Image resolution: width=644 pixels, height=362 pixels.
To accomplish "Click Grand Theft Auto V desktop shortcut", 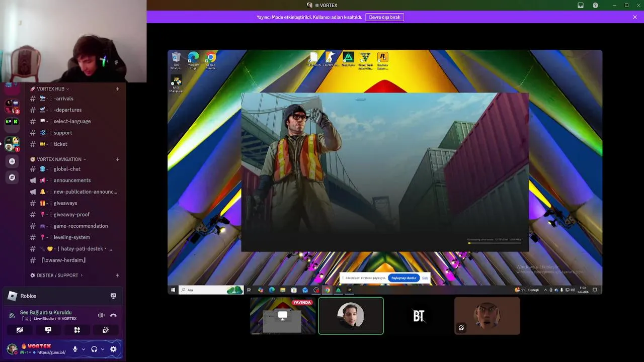I will (366, 60).
